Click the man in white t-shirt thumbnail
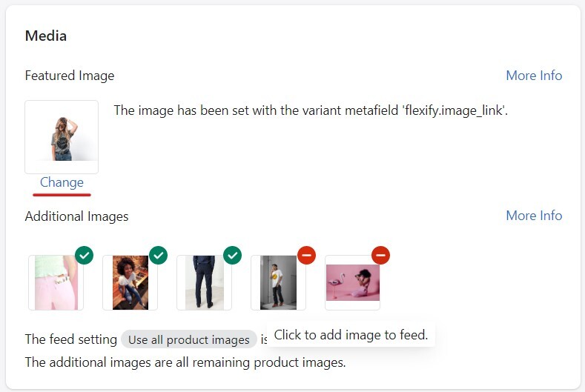Viewport: 585px width, 392px height. [278, 283]
